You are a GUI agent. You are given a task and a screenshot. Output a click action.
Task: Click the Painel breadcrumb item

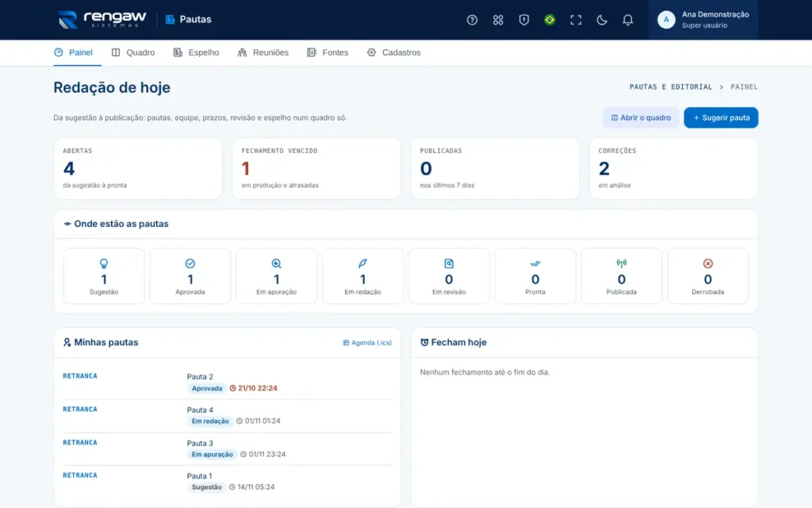coord(744,87)
